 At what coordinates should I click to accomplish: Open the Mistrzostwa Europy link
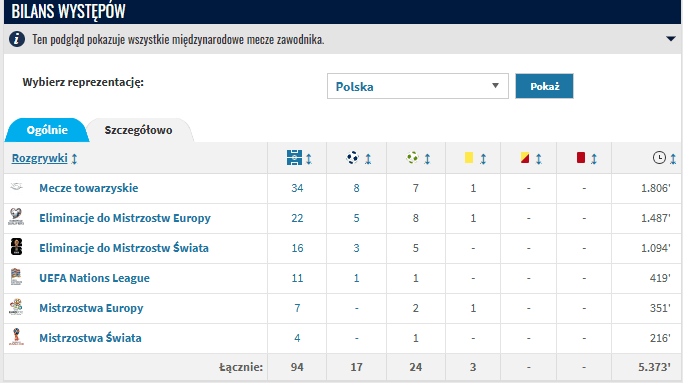[x=91, y=308]
